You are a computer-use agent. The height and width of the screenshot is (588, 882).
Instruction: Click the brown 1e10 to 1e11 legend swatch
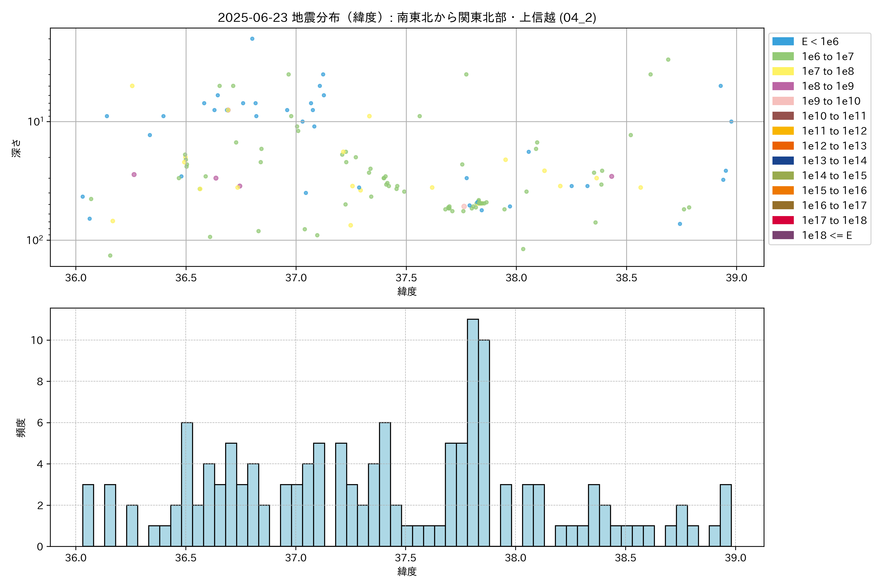[x=783, y=116]
